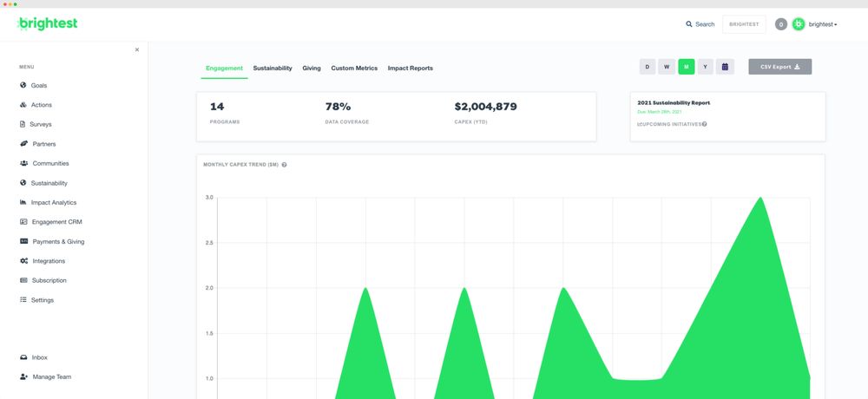Open Partners handshake icon in sidebar
This screenshot has height=399, width=868.
[x=23, y=143]
